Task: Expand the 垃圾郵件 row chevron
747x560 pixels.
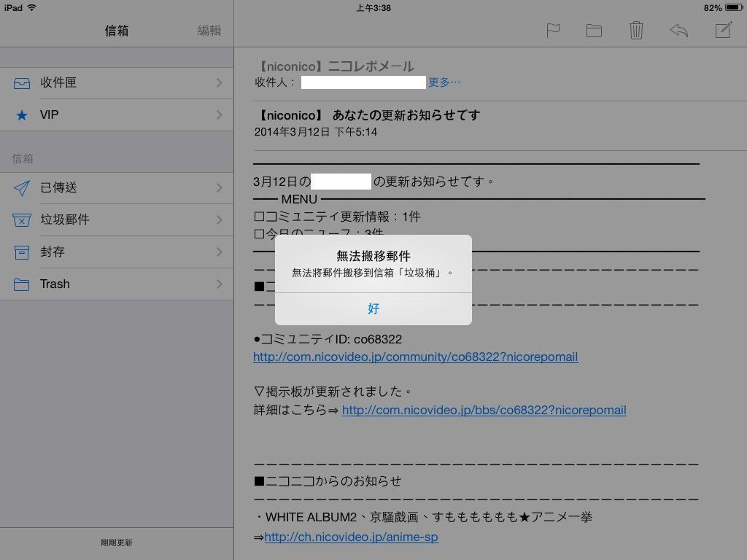Action: (x=219, y=219)
